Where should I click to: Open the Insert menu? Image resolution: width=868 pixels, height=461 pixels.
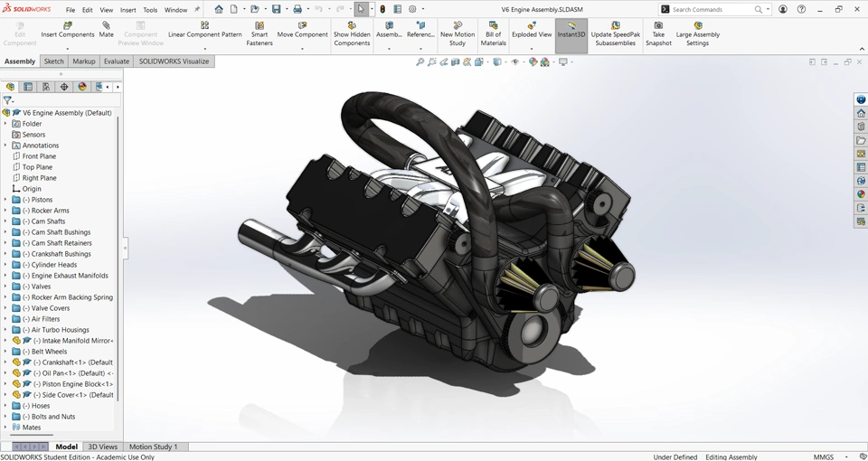pos(127,9)
